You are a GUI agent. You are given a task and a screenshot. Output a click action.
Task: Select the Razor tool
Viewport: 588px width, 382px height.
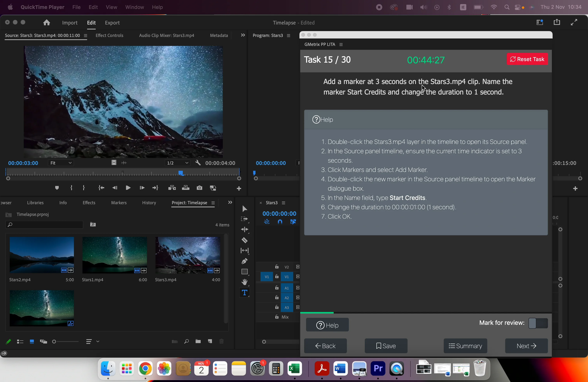pyautogui.click(x=245, y=240)
